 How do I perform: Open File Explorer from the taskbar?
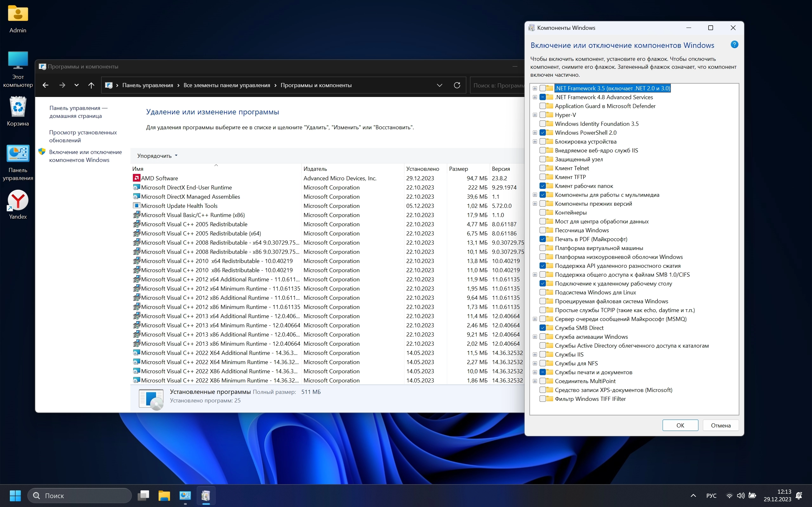(x=164, y=495)
